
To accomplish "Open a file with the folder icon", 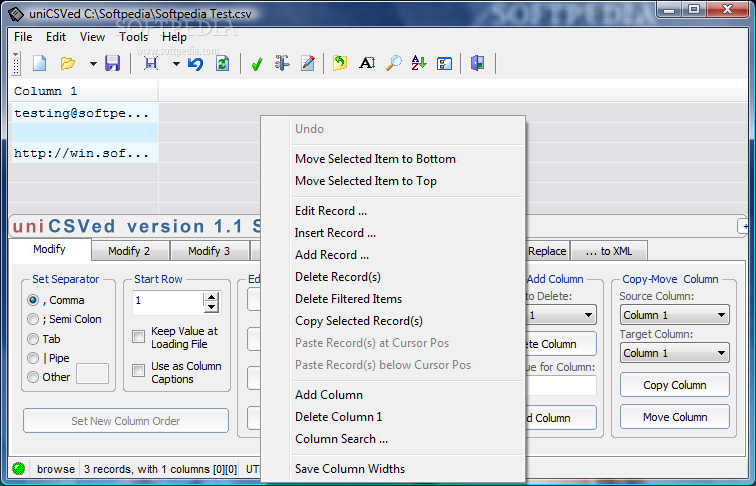I will pyautogui.click(x=68, y=63).
